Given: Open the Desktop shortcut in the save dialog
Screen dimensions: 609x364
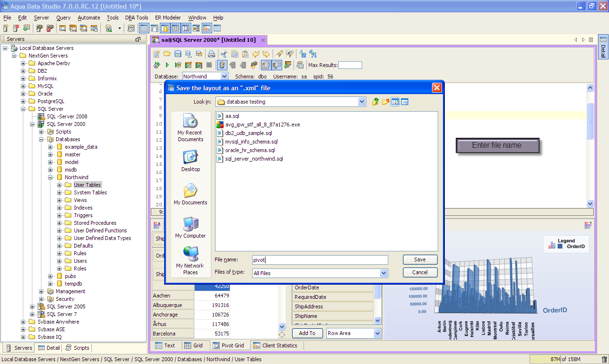Looking at the screenshot, I should click(190, 161).
